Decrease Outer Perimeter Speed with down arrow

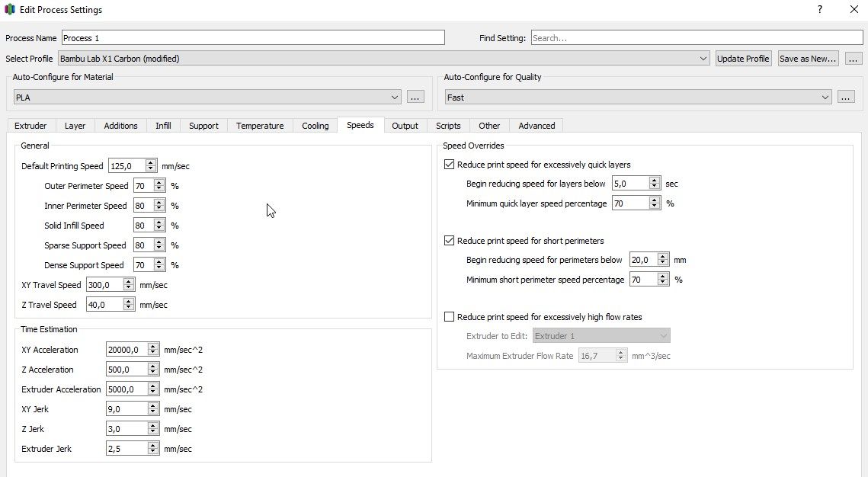159,189
